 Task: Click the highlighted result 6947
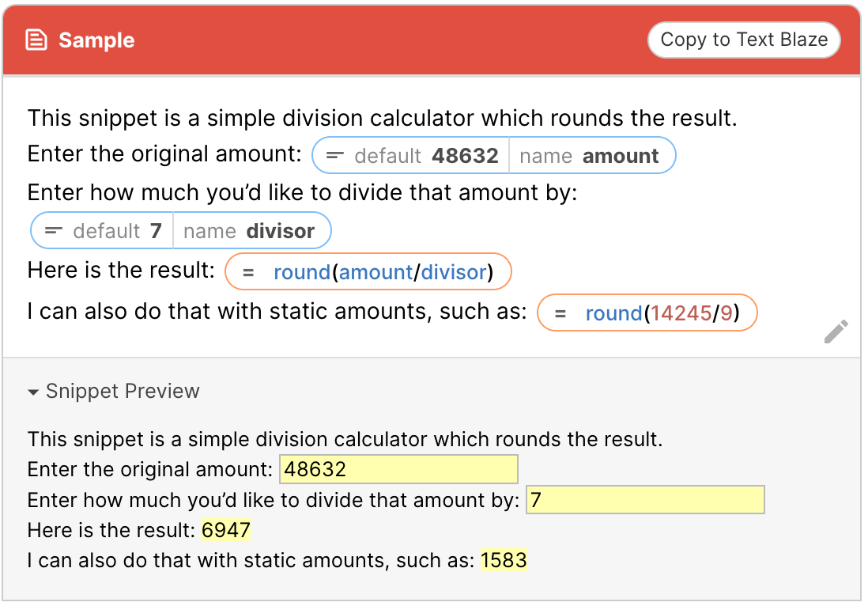coord(226,530)
